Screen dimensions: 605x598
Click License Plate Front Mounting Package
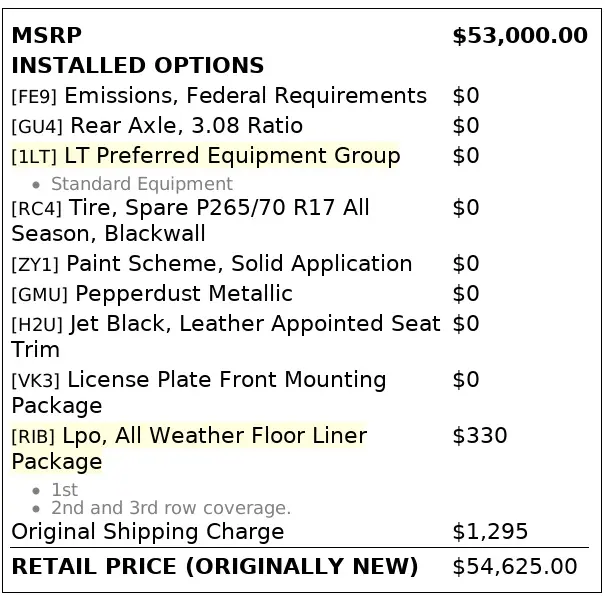pos(226,380)
